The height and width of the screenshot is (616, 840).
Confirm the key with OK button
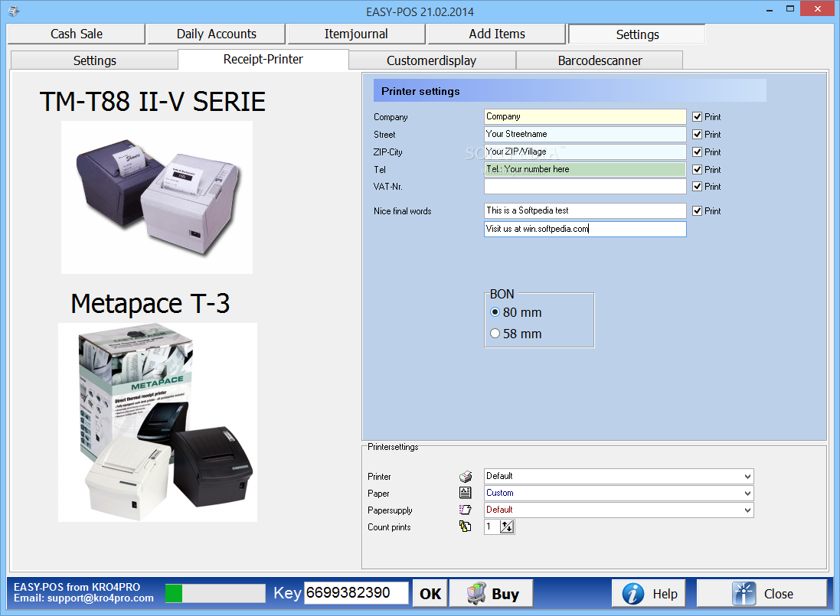pyautogui.click(x=430, y=594)
